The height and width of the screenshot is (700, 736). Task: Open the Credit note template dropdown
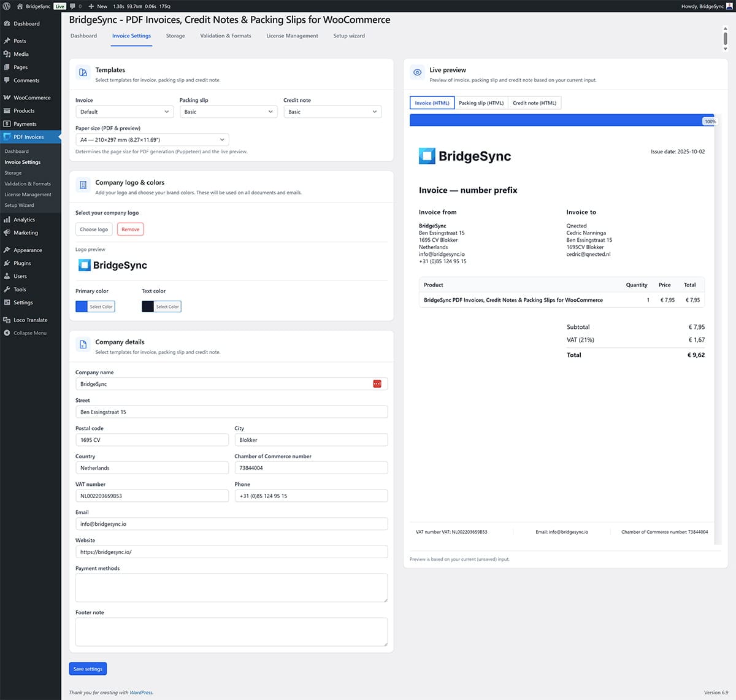pyautogui.click(x=332, y=112)
